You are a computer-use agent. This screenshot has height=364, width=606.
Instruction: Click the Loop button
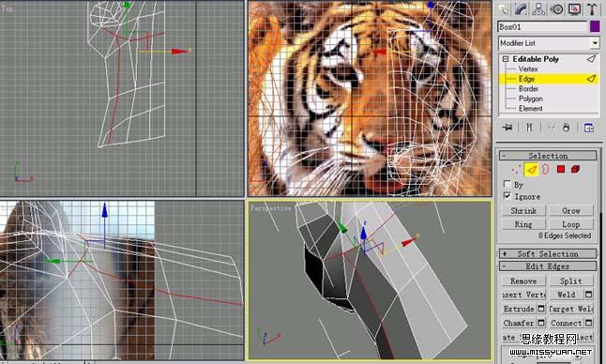pos(571,224)
